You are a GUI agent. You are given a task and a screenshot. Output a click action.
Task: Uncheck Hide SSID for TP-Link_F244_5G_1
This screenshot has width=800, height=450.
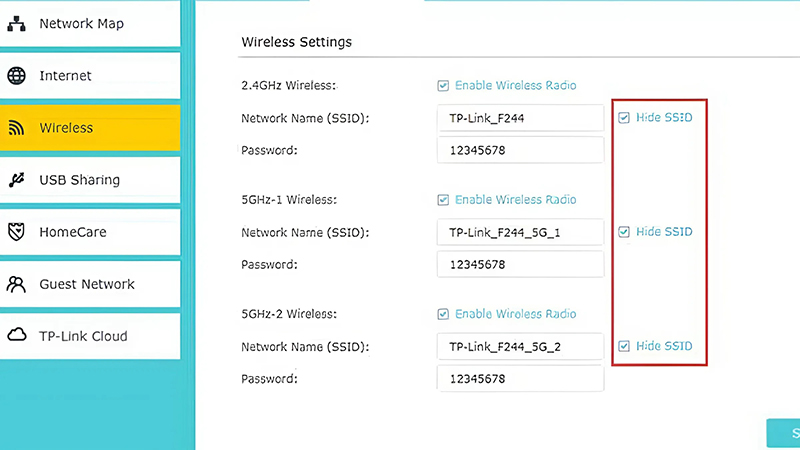point(624,232)
